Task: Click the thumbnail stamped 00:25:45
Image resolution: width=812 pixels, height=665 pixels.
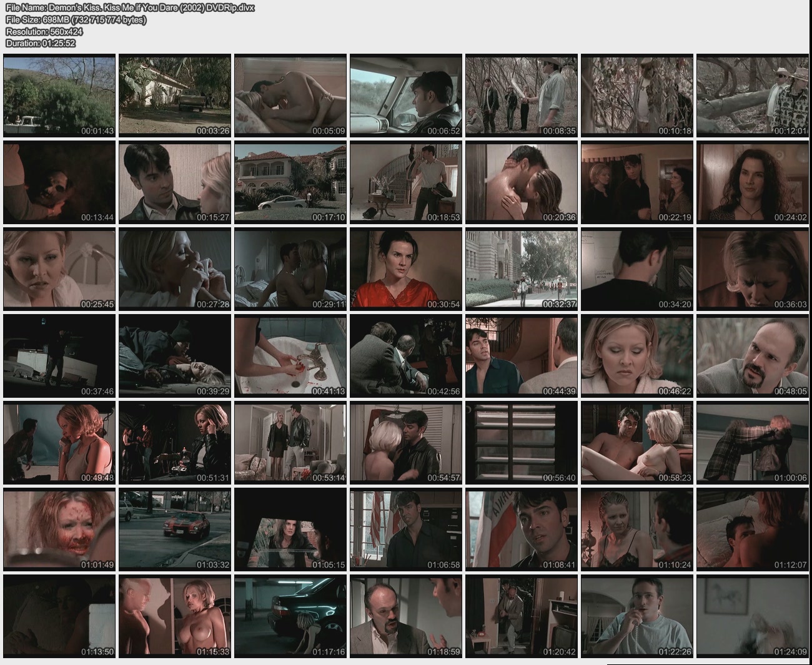Action: pos(59,269)
